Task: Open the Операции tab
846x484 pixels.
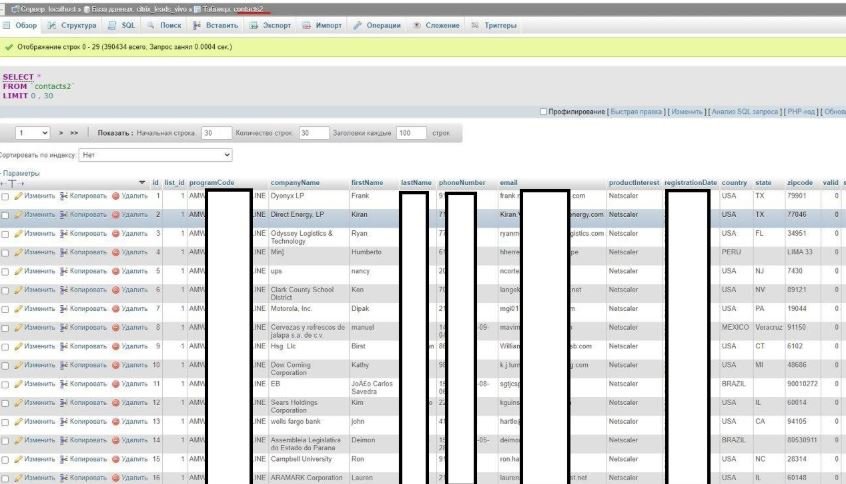Action: click(377, 25)
